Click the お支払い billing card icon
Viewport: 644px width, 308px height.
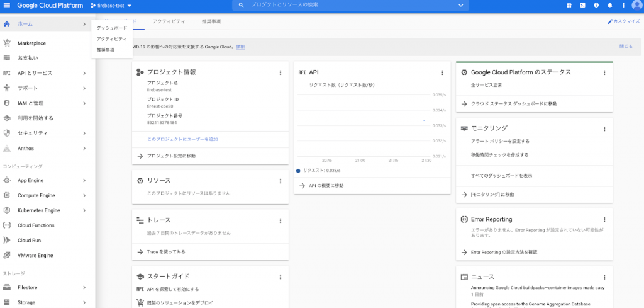point(6,58)
